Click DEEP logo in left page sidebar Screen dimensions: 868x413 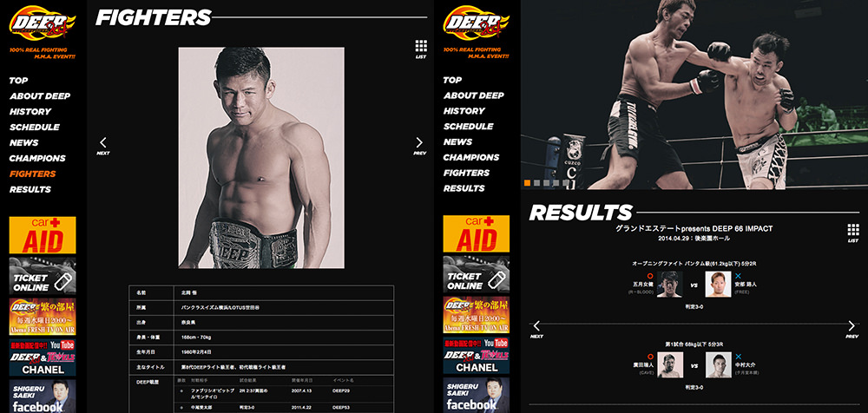point(42,23)
